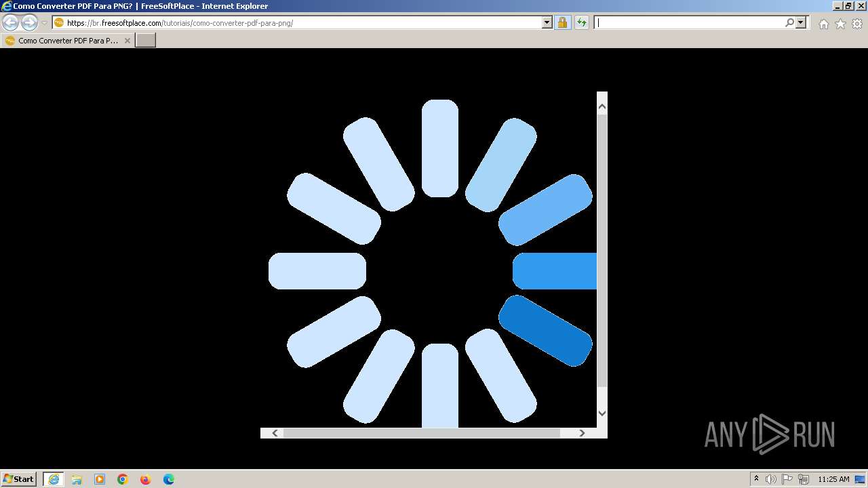Screen dimensions: 868x488
Task: Open the network tray icon
Action: click(804, 479)
